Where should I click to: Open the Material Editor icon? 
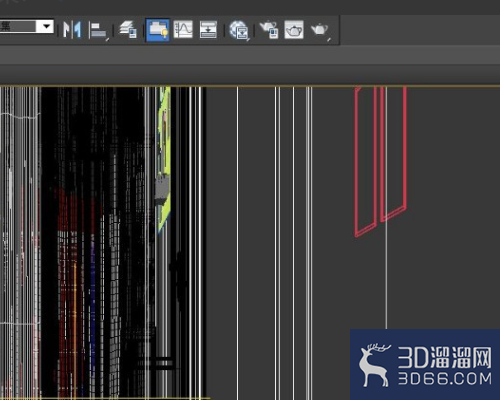point(239,30)
